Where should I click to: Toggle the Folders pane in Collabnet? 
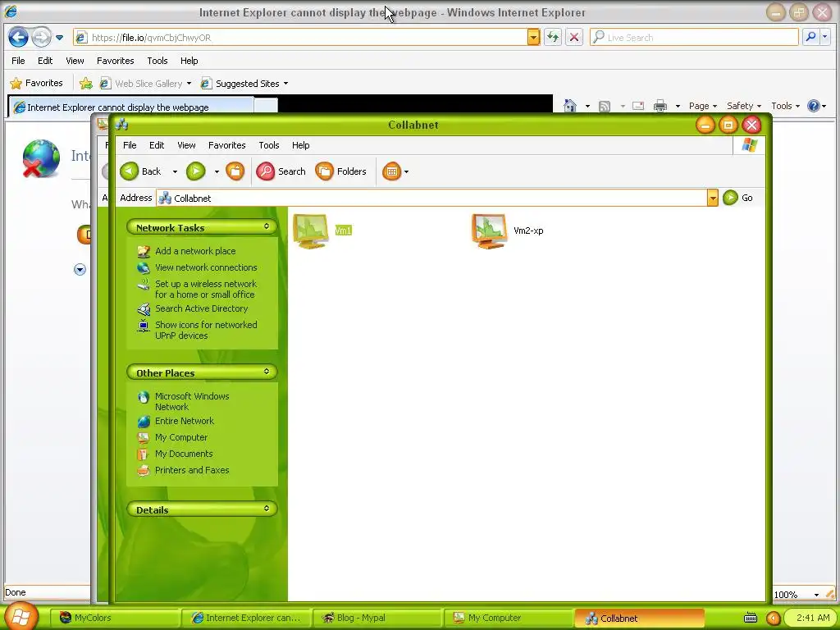(x=340, y=171)
